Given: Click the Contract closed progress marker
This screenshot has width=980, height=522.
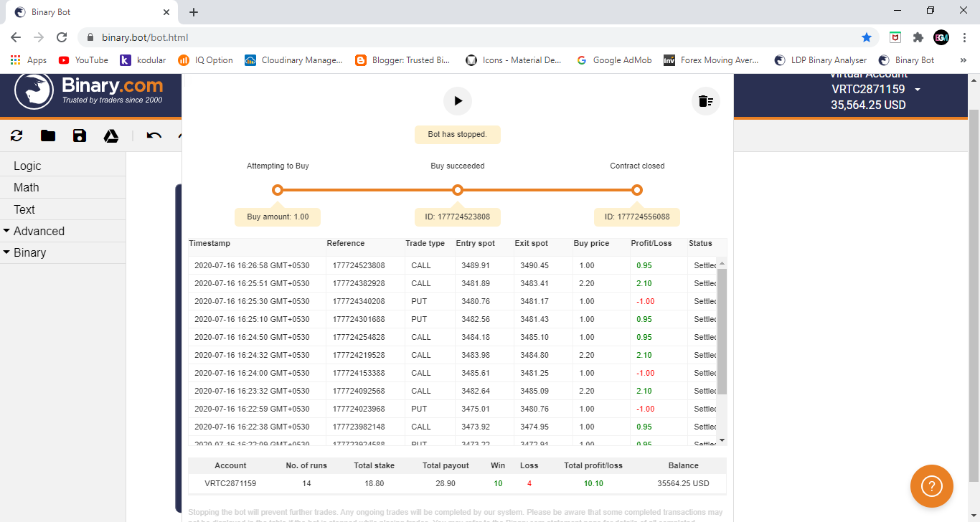Looking at the screenshot, I should click(x=637, y=189).
